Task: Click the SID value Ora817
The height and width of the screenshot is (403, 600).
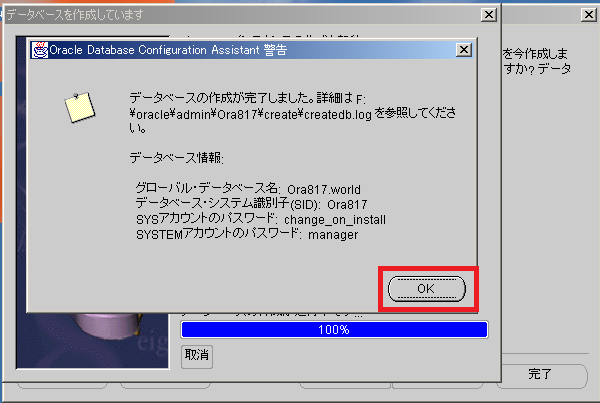Action: tap(347, 205)
